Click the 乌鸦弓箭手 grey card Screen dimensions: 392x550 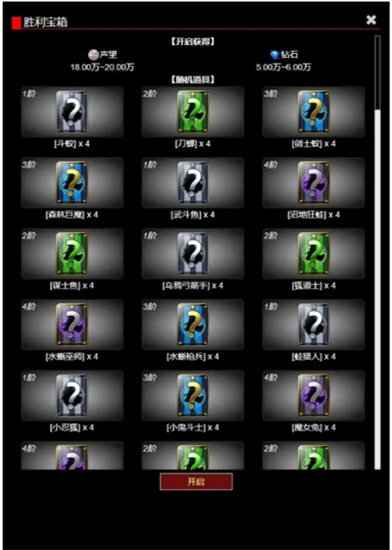tap(193, 253)
